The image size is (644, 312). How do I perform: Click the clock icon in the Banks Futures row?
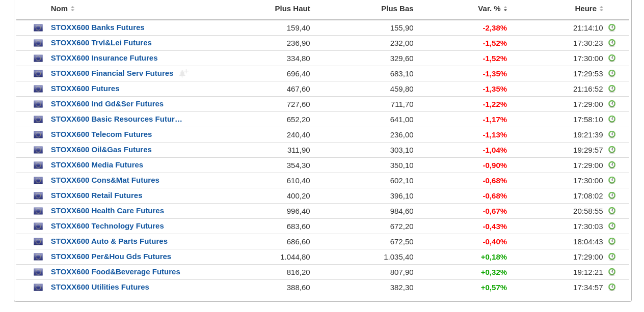pos(612,27)
